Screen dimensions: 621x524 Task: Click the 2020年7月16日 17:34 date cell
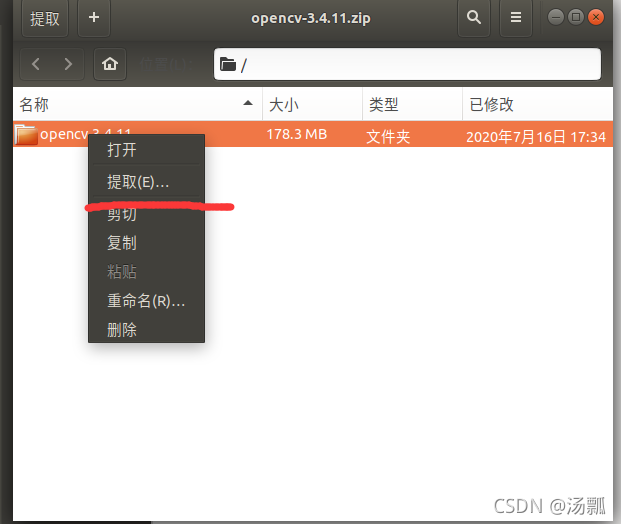(536, 137)
